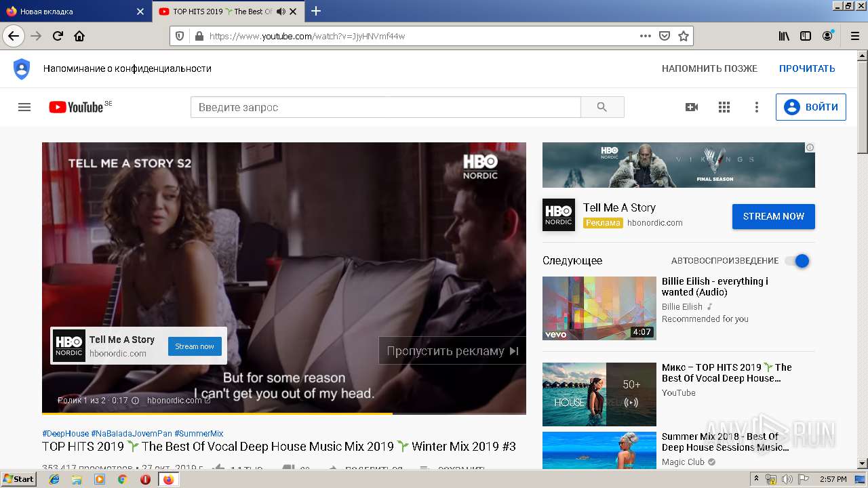The width and height of the screenshot is (868, 488).
Task: Open the YouTube apps grid icon
Action: pyautogui.click(x=724, y=107)
